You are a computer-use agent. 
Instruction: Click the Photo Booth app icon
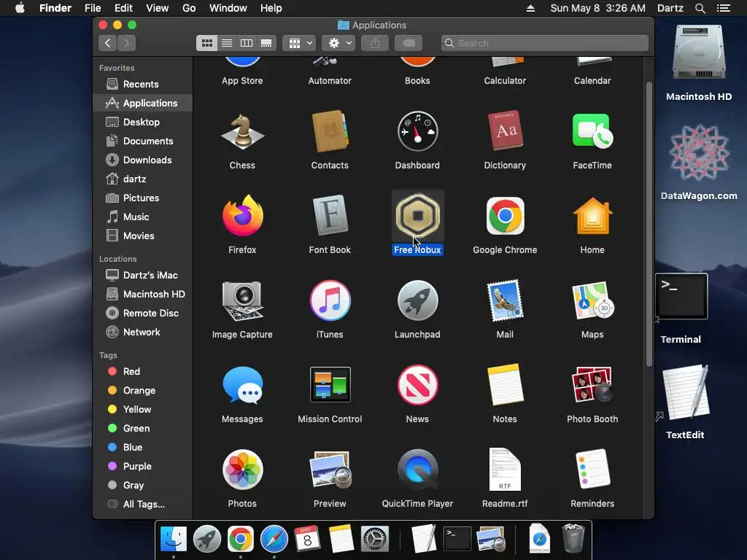(592, 385)
